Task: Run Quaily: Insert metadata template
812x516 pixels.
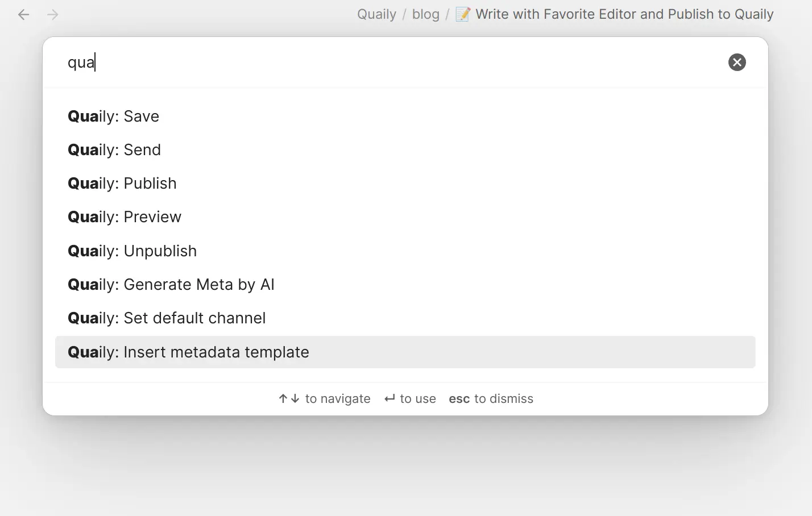Action: 188,352
